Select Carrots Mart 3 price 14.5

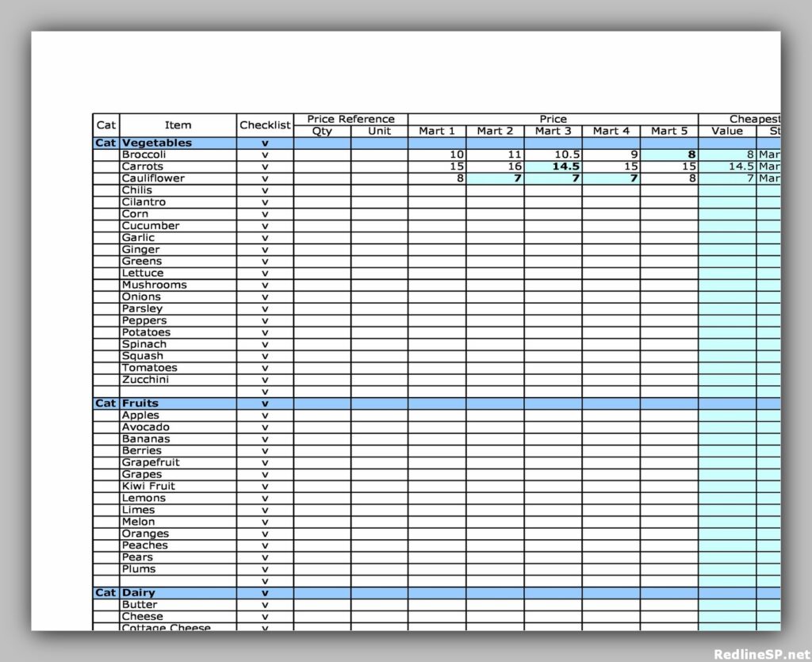[553, 166]
